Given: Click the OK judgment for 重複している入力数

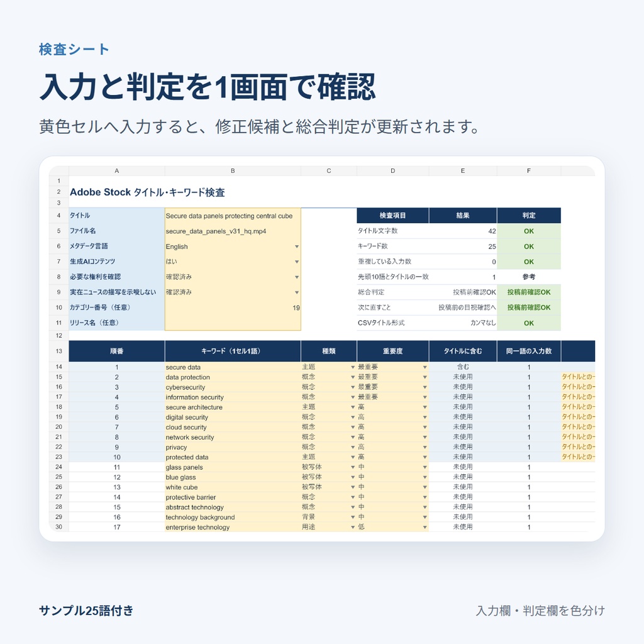Looking at the screenshot, I should (529, 262).
